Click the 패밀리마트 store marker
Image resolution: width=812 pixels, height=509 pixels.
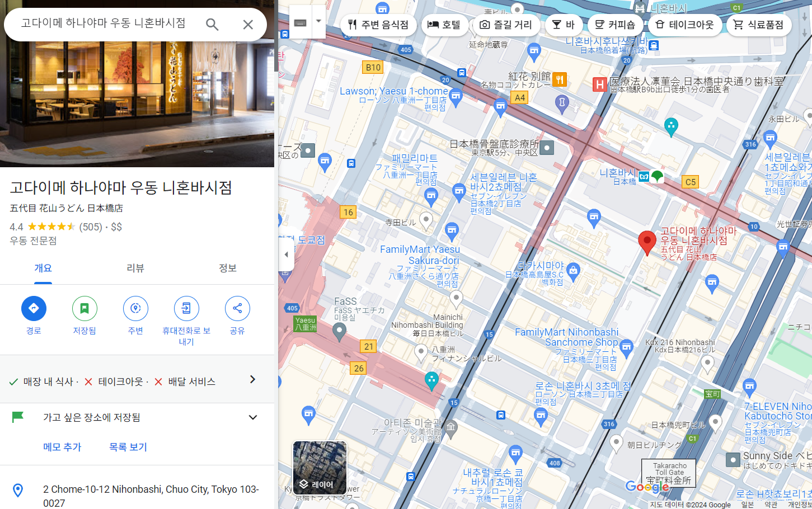click(x=430, y=196)
